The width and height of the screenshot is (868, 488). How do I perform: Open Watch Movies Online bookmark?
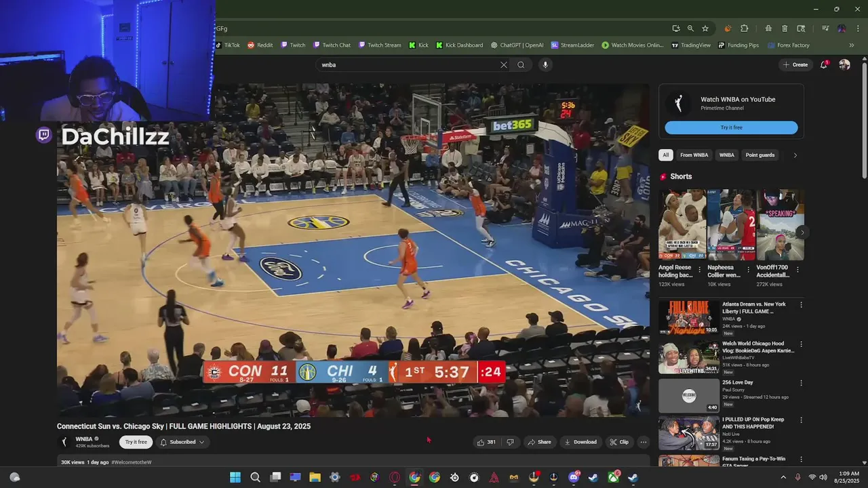pos(633,45)
